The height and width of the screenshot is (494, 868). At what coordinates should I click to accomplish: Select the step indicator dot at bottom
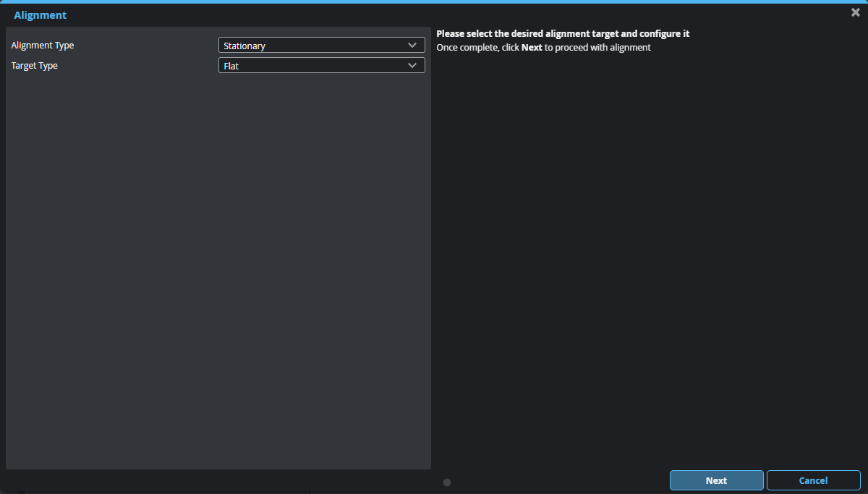[x=447, y=482]
